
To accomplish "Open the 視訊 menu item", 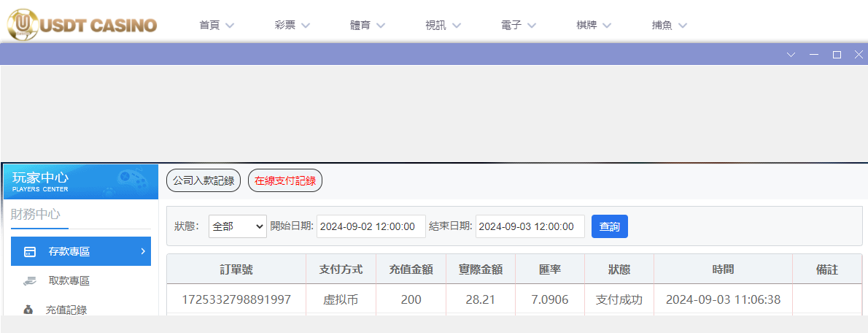I will coord(443,25).
